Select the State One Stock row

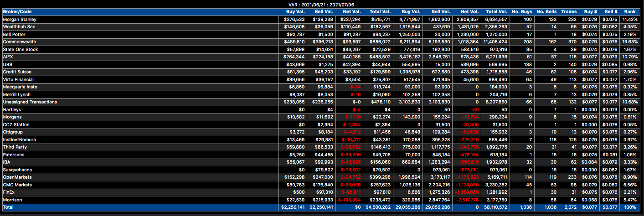(x=322, y=50)
